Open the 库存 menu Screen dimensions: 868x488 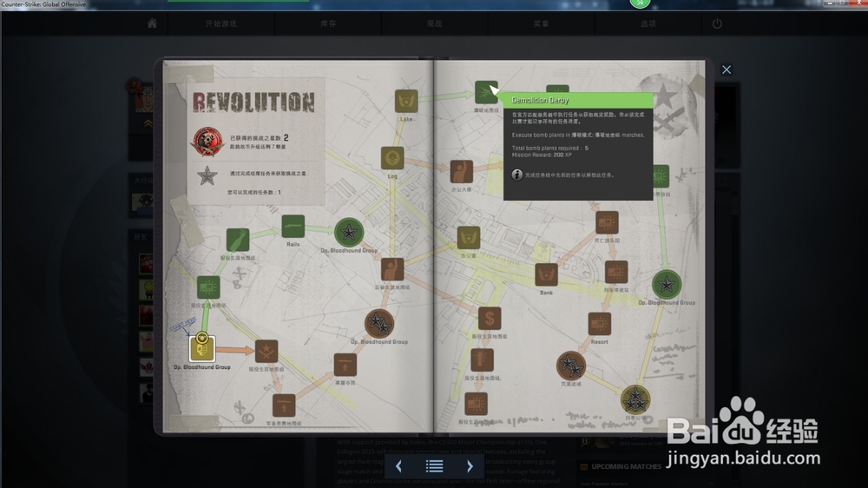(x=328, y=23)
